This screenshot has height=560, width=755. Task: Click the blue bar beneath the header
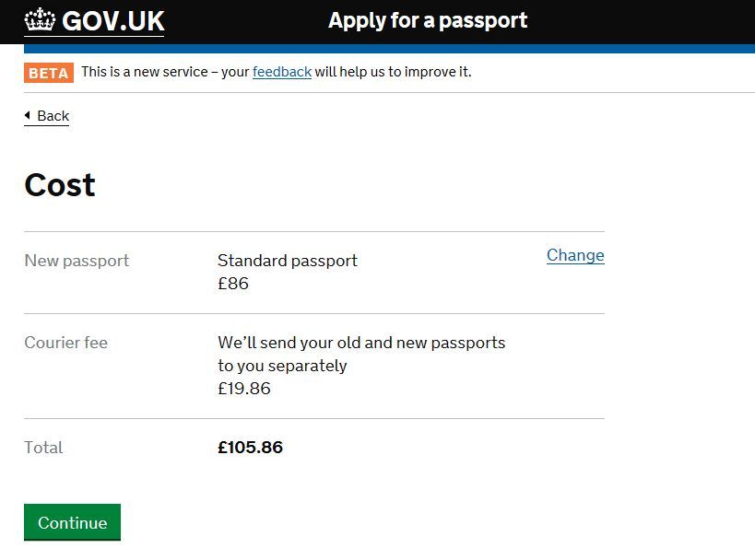389,48
